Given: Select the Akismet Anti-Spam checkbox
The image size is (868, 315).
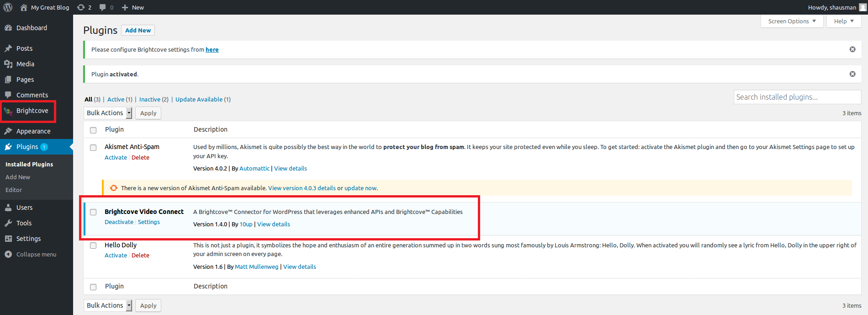Looking at the screenshot, I should (x=93, y=148).
